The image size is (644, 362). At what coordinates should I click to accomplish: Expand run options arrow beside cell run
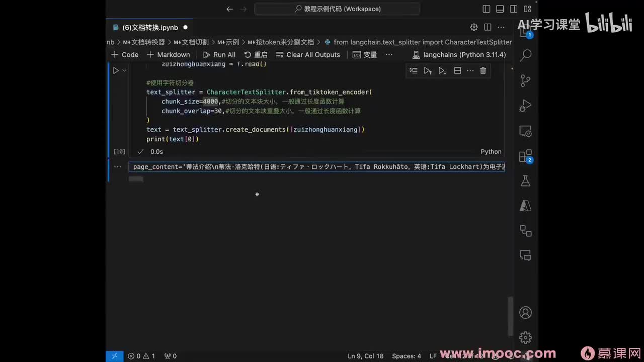pyautogui.click(x=124, y=71)
